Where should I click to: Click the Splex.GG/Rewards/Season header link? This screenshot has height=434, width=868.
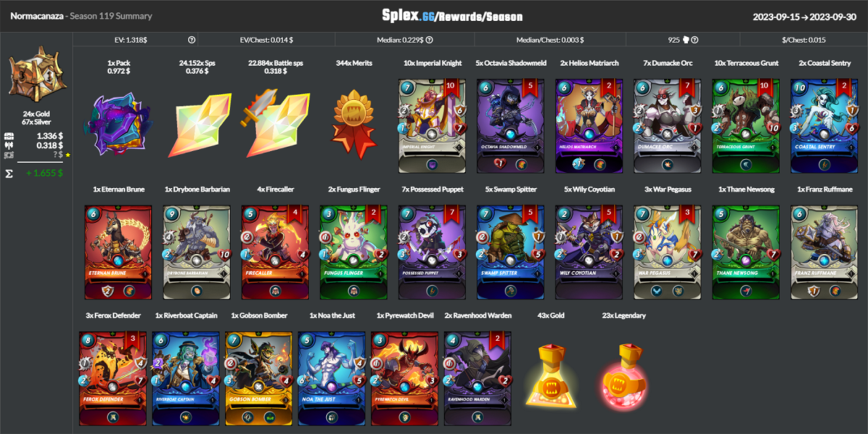click(x=452, y=16)
